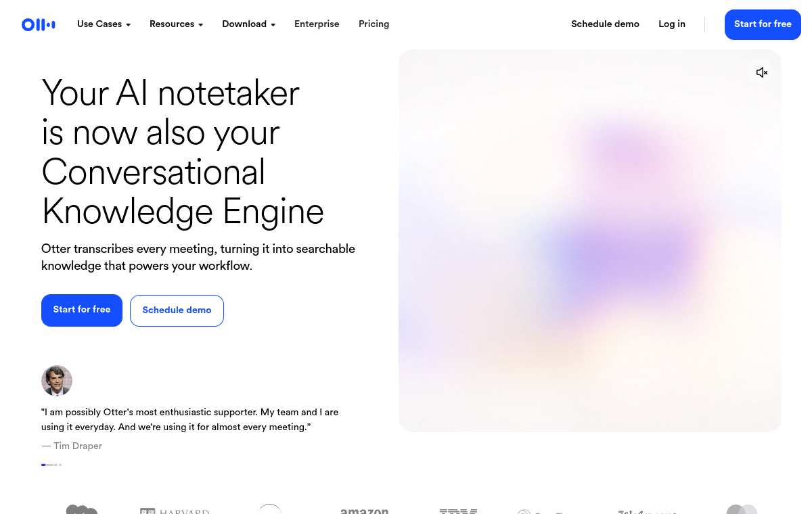Open the Download dropdown menu

[x=248, y=24]
